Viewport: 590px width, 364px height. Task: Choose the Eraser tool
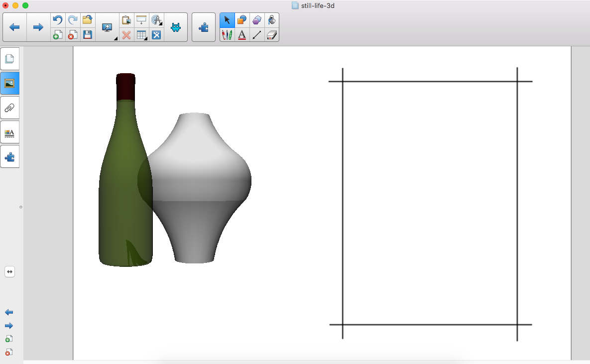(x=272, y=35)
